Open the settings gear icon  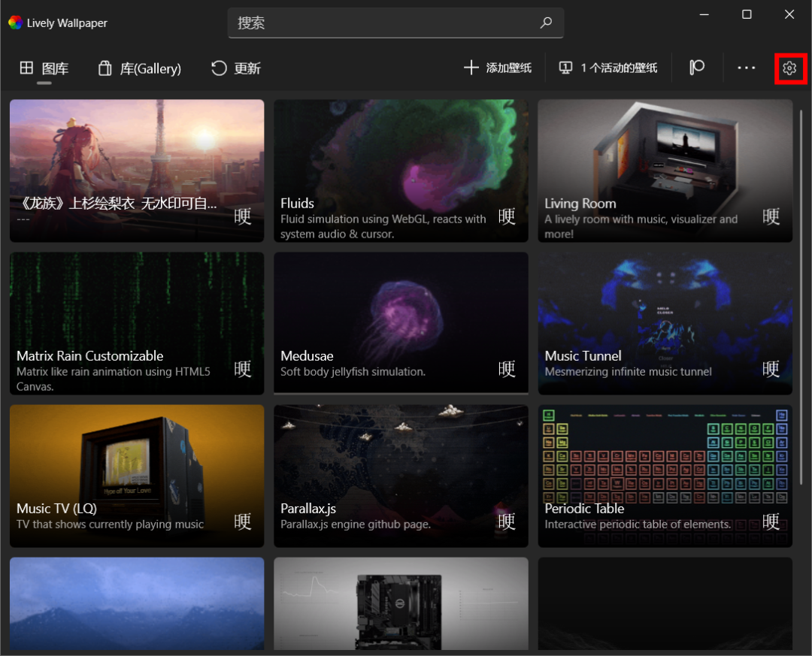pyautogui.click(x=789, y=68)
